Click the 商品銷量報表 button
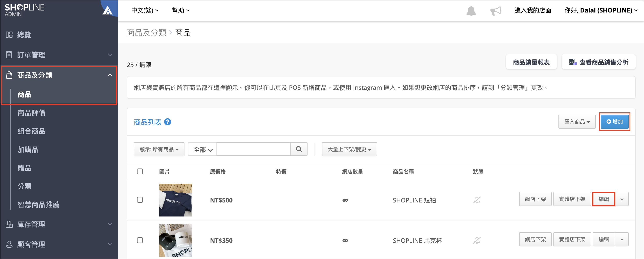The height and width of the screenshot is (259, 644). click(531, 62)
